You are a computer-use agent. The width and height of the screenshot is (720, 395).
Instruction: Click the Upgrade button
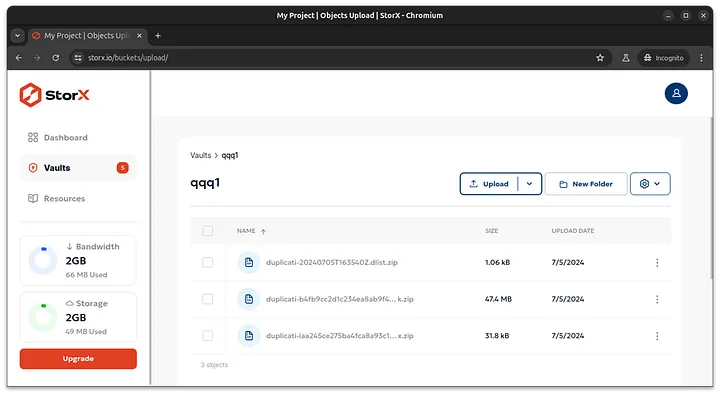tap(78, 359)
